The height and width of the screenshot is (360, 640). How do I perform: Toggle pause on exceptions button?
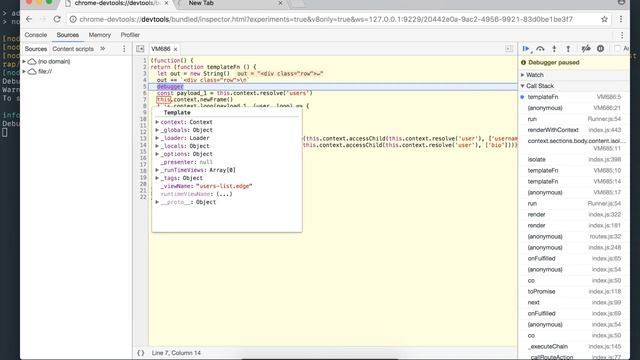tap(600, 49)
